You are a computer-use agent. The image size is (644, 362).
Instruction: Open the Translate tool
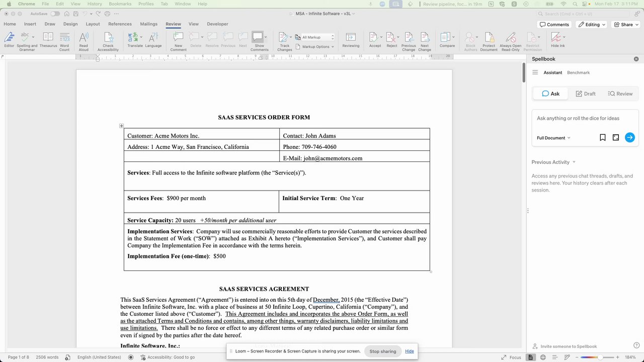(135, 41)
